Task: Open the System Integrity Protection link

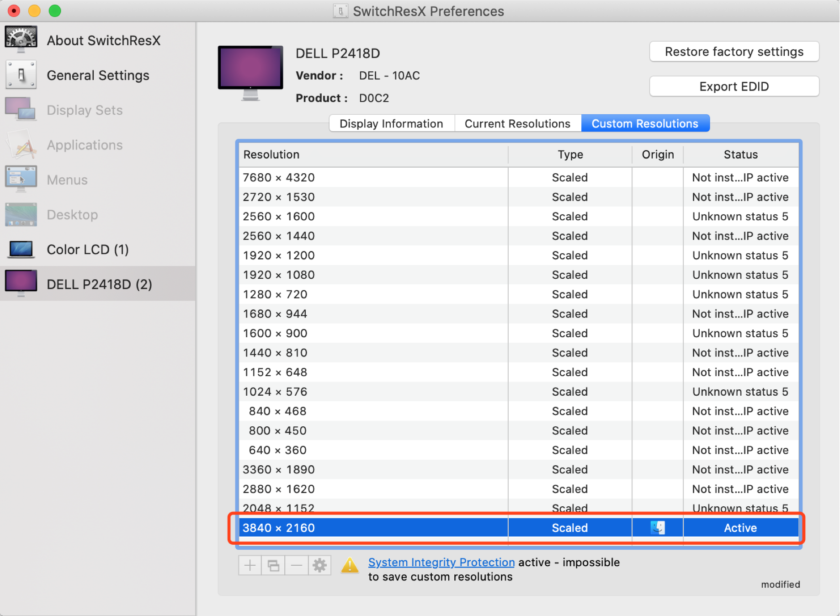Action: tap(441, 562)
